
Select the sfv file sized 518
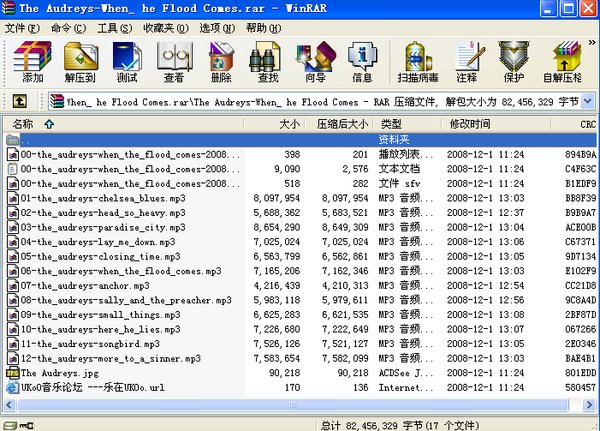pos(130,184)
